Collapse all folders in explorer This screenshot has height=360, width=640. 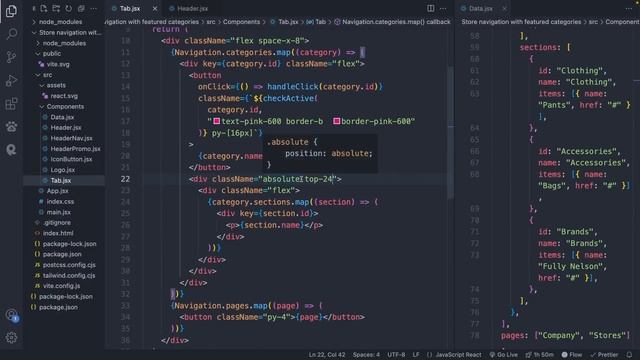(x=81, y=9)
